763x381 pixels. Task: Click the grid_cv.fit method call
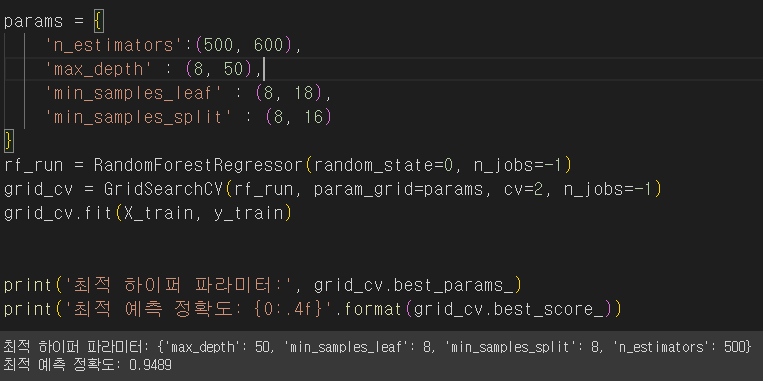point(58,213)
